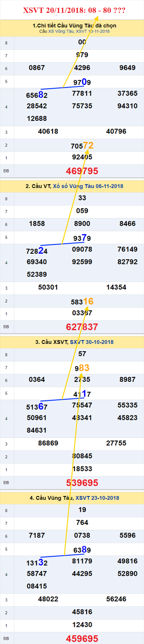Select the number 12688
The width and height of the screenshot is (144, 644).
tap(37, 118)
